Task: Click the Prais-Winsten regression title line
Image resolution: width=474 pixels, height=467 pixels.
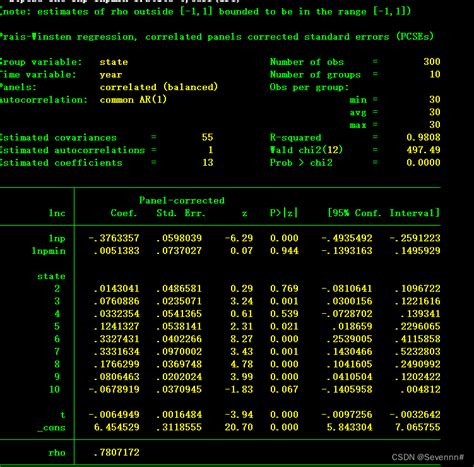Action: (217, 36)
